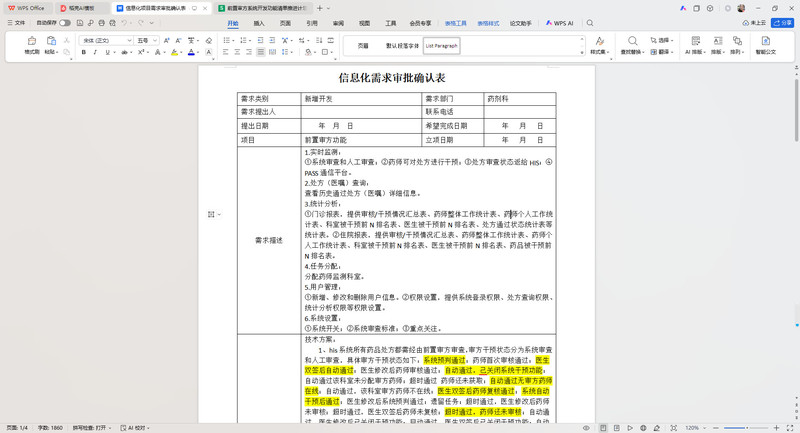The image size is (800, 433).
Task: Switch to the Review (审阅) tab
Action: click(338, 23)
